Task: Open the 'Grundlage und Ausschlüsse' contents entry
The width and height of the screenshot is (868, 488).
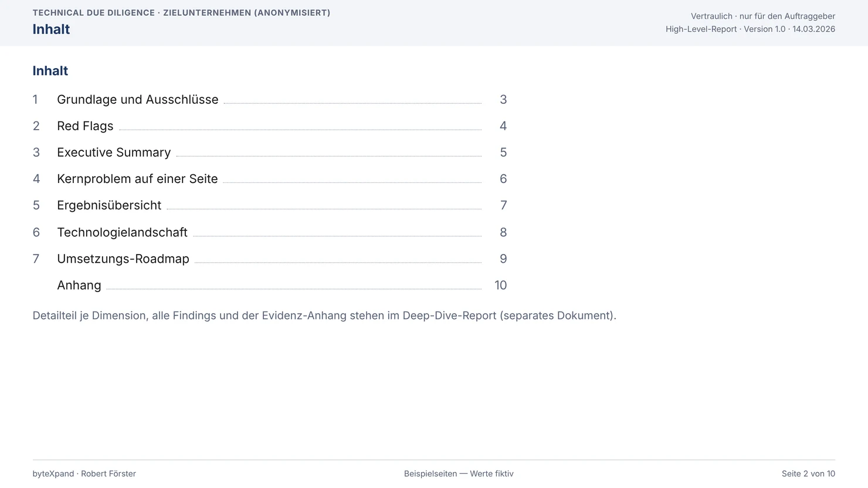Action: (137, 100)
